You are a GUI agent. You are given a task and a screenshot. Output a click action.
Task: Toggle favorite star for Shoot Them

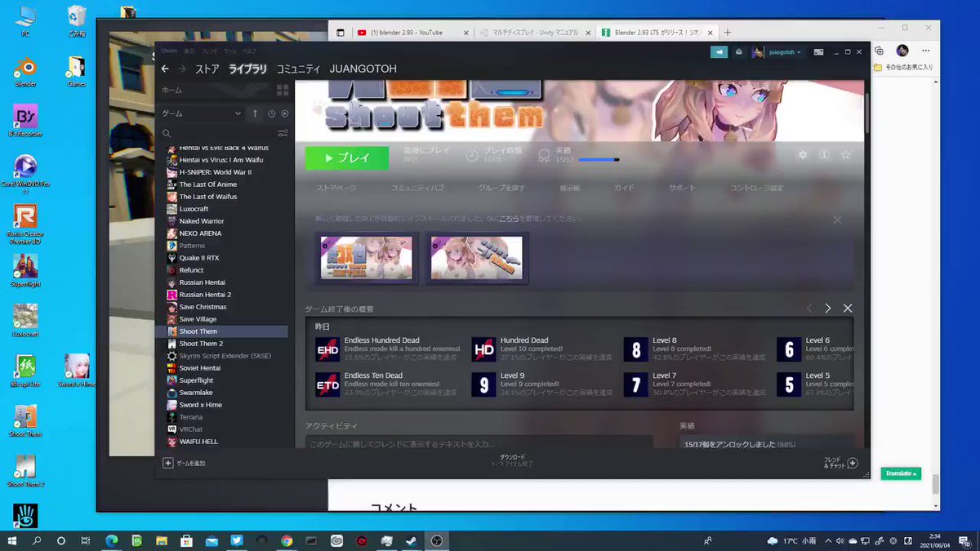[x=845, y=155]
